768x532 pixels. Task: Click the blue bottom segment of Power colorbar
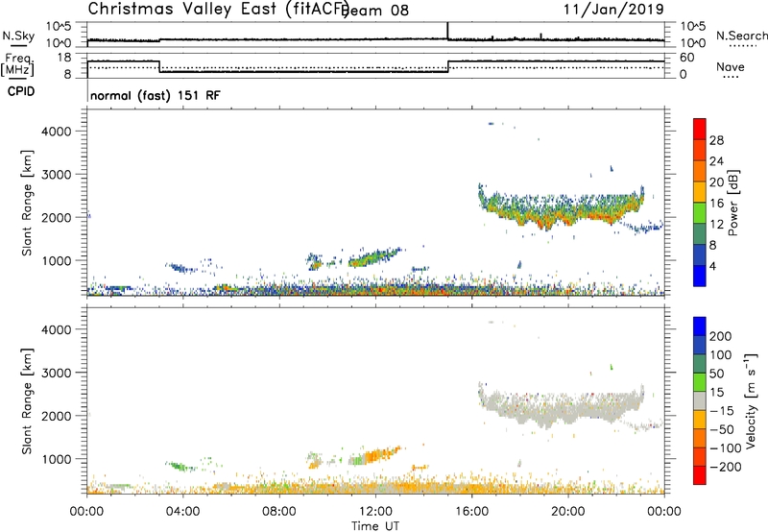[x=700, y=276]
